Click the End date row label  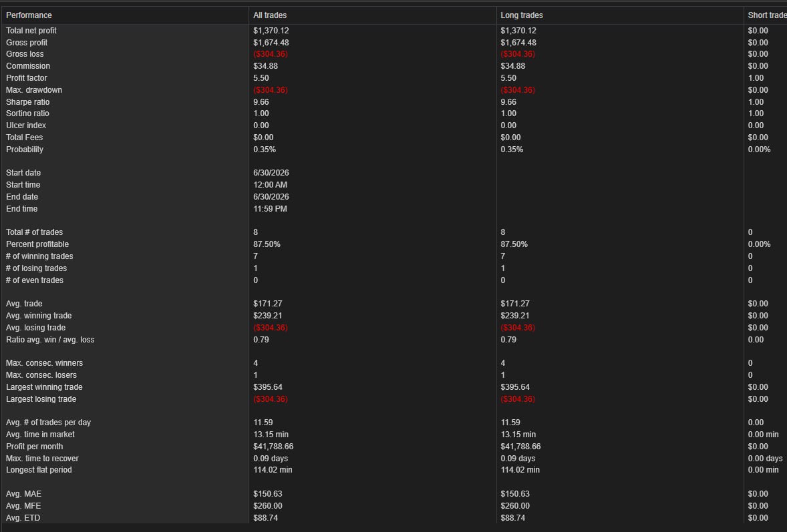click(x=22, y=196)
